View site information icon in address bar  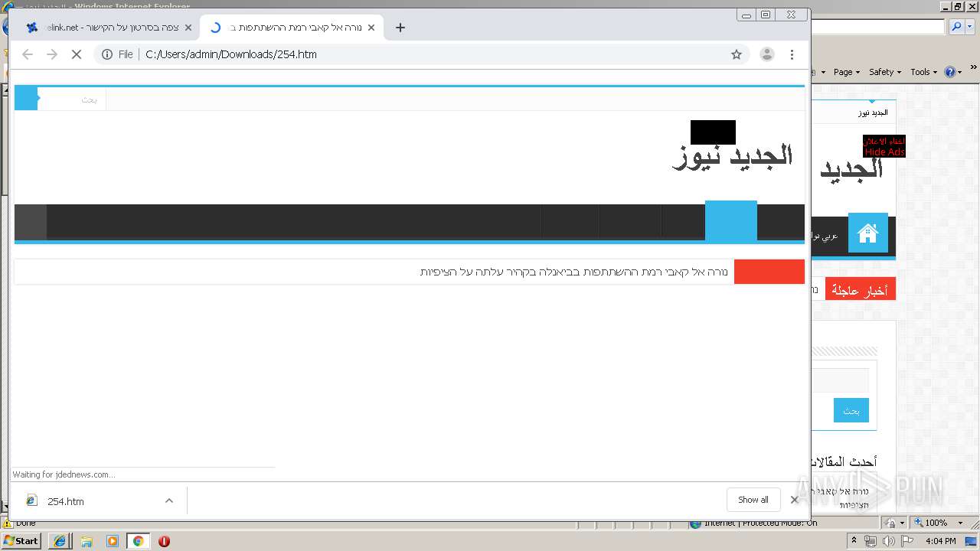click(107, 54)
